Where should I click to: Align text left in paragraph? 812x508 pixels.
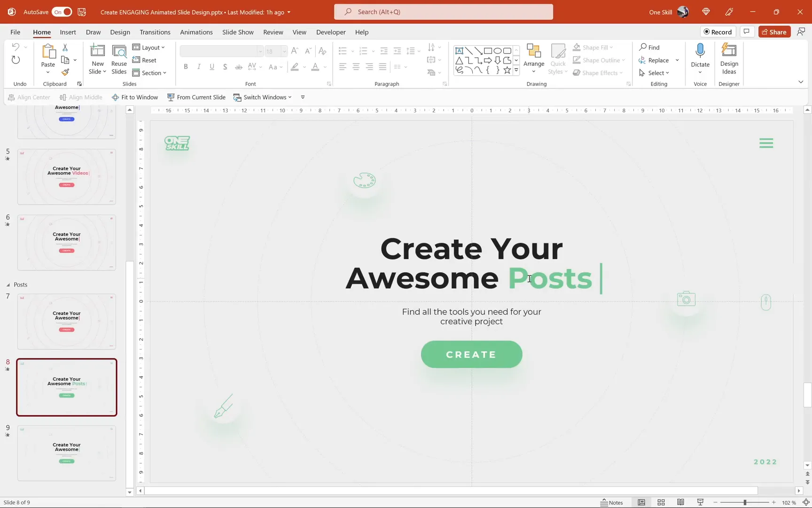[343, 67]
